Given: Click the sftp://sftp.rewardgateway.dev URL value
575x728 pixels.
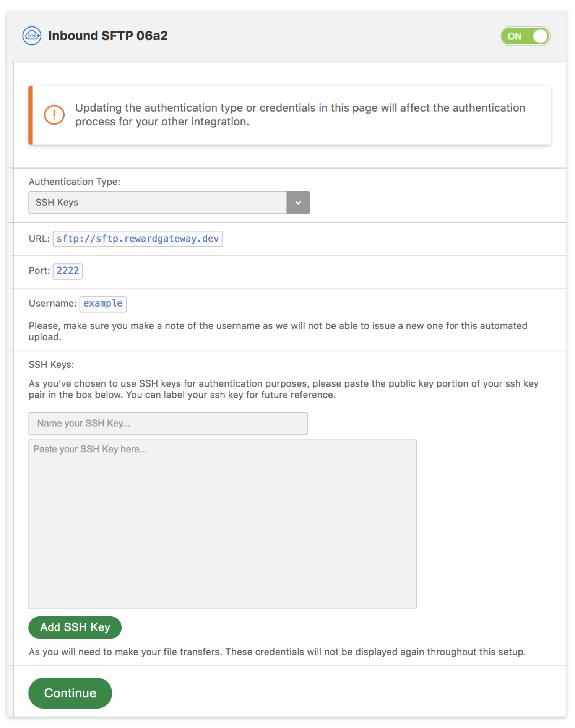Looking at the screenshot, I should [138, 239].
